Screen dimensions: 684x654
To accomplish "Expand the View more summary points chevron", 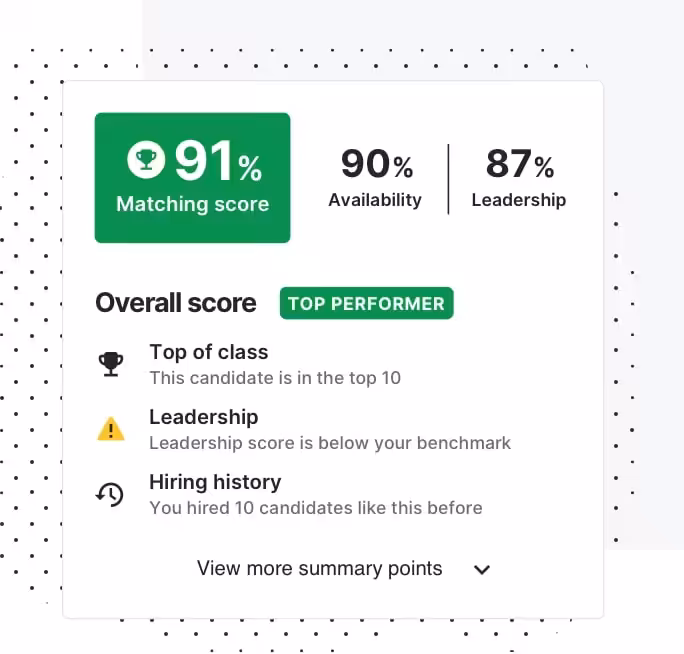I will [482, 570].
